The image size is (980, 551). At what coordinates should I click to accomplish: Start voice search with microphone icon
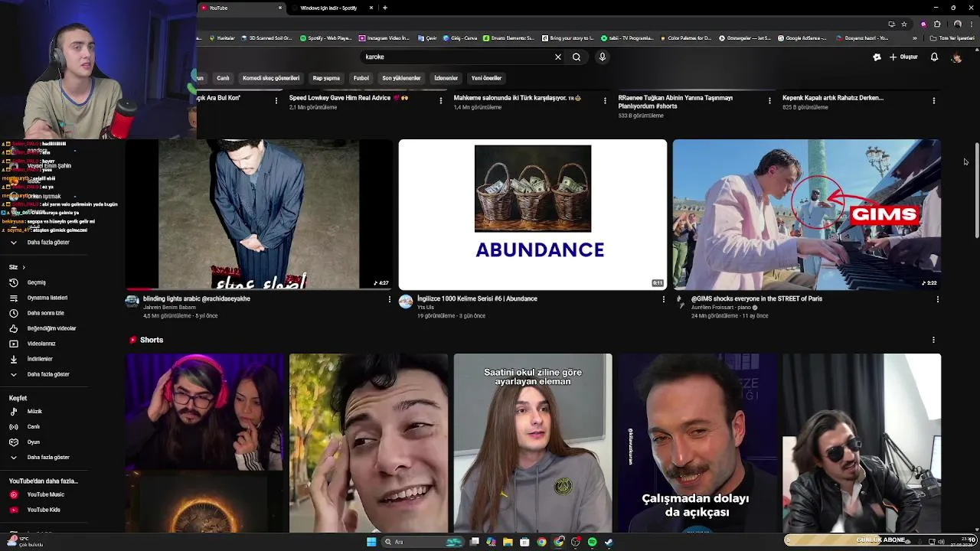tap(603, 57)
